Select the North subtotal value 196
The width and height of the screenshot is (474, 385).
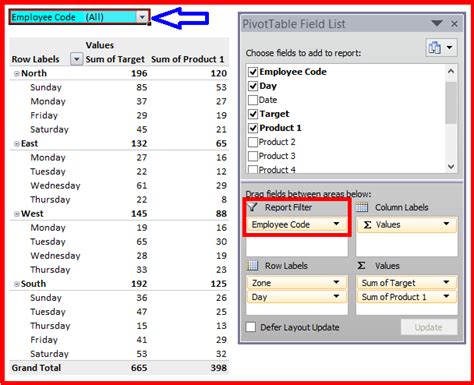(139, 73)
